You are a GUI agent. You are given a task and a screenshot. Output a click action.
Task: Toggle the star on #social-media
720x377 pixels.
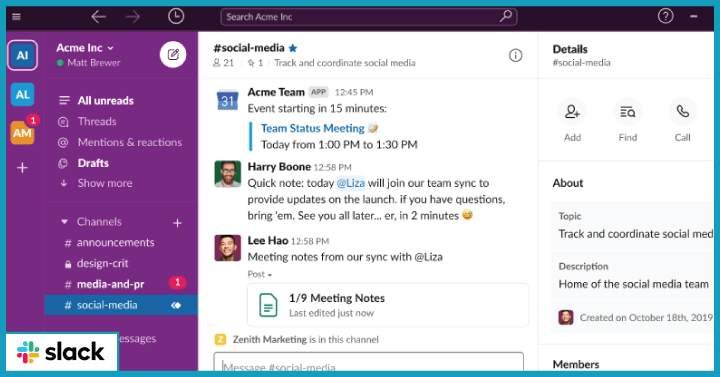tap(293, 48)
